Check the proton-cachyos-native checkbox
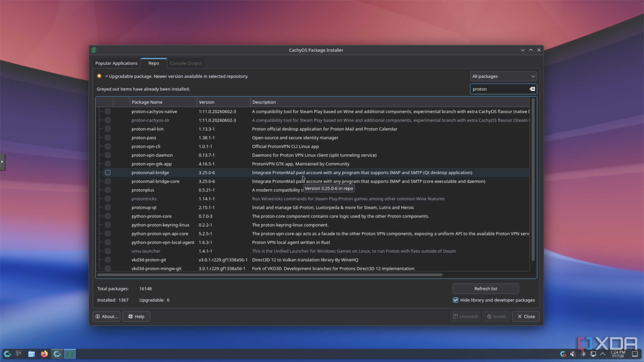This screenshot has width=644, height=362. coord(108,111)
